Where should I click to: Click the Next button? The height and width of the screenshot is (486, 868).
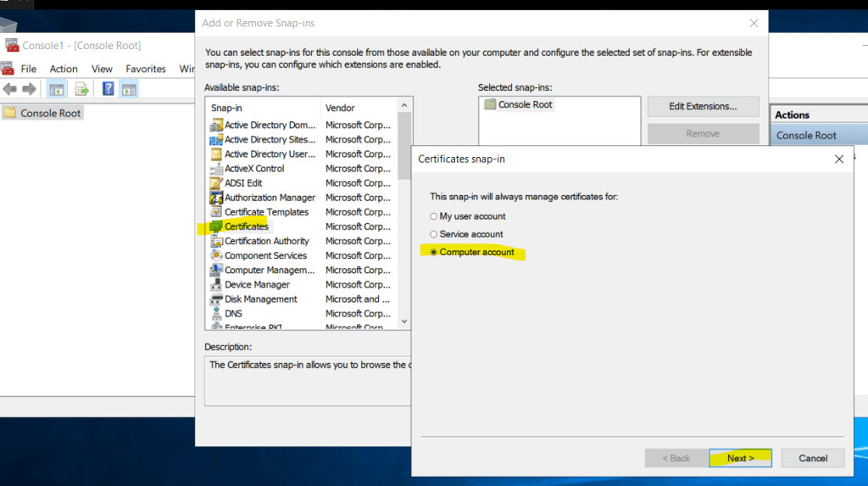pos(740,458)
